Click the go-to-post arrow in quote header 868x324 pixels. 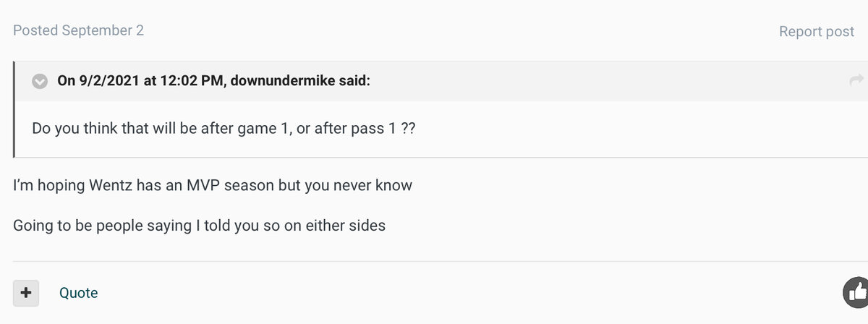pos(856,81)
